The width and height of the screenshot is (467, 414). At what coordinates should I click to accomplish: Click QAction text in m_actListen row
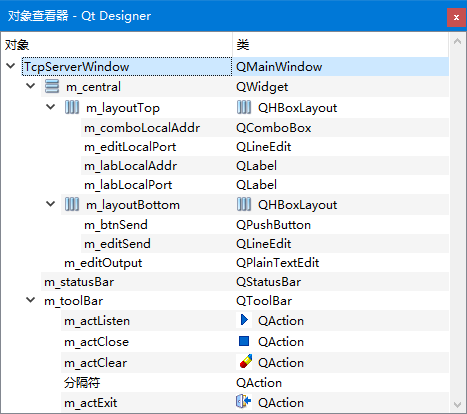tap(281, 321)
